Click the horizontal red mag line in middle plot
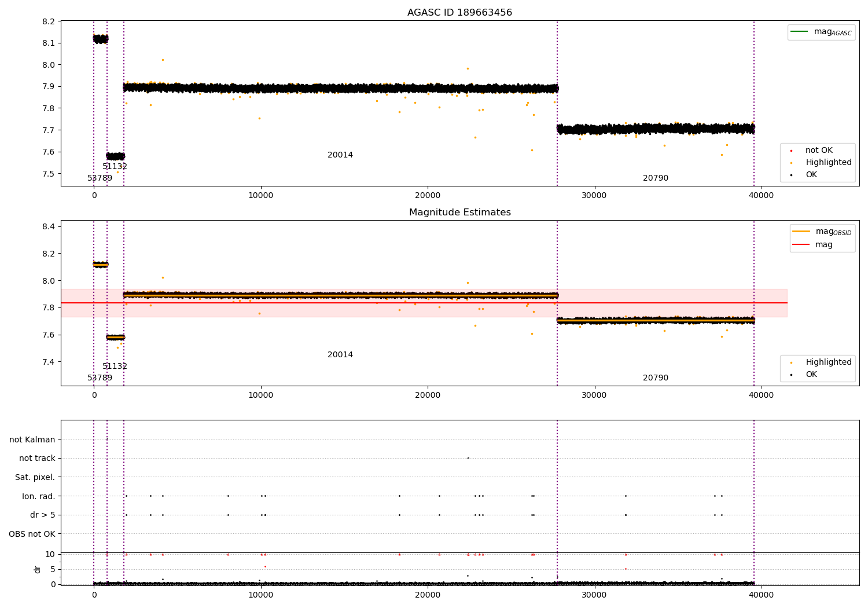This screenshot has height=608, width=868. tap(424, 303)
